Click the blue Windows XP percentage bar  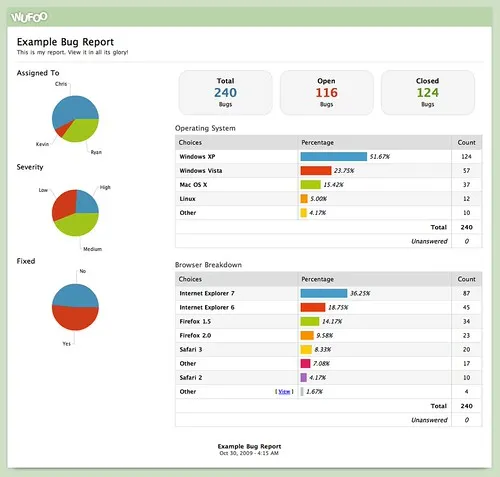(334, 156)
